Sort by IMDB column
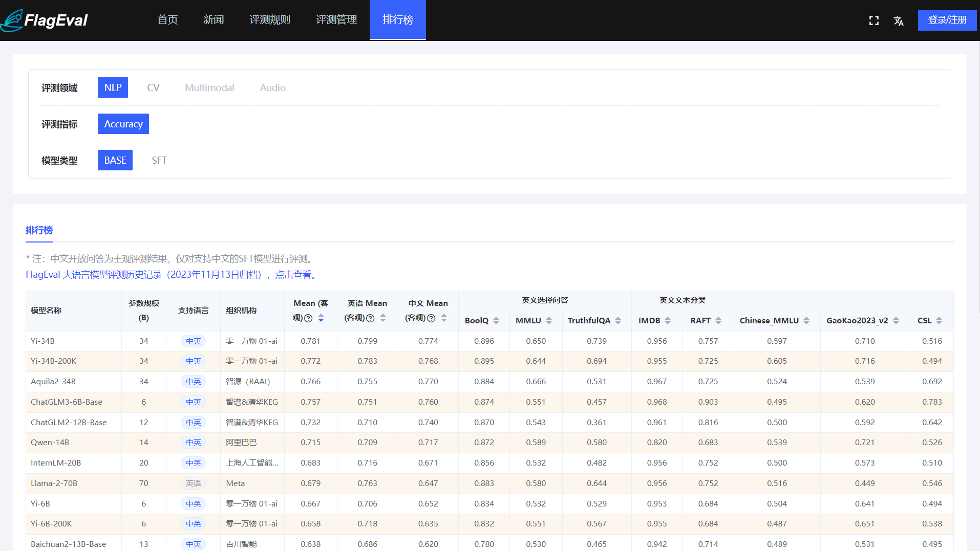Viewport: 980px width, 551px height. 668,321
